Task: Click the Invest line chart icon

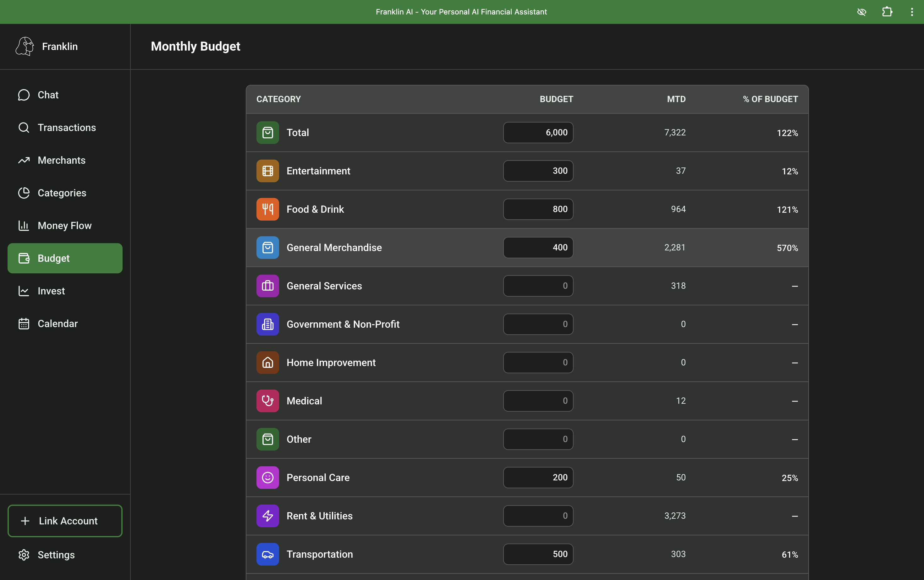Action: pos(24,291)
